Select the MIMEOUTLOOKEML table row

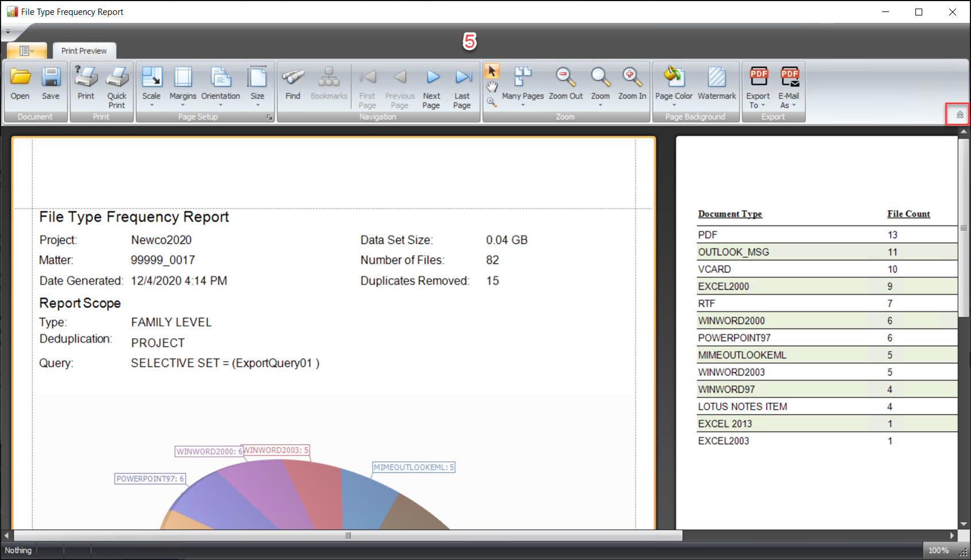coord(827,355)
